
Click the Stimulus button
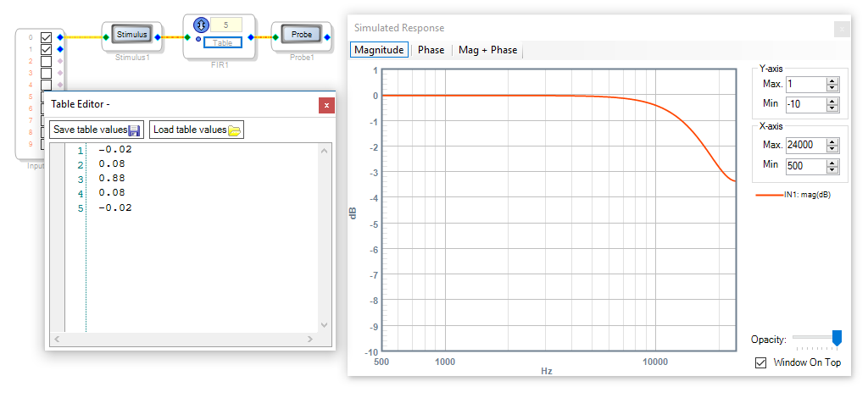(x=131, y=34)
